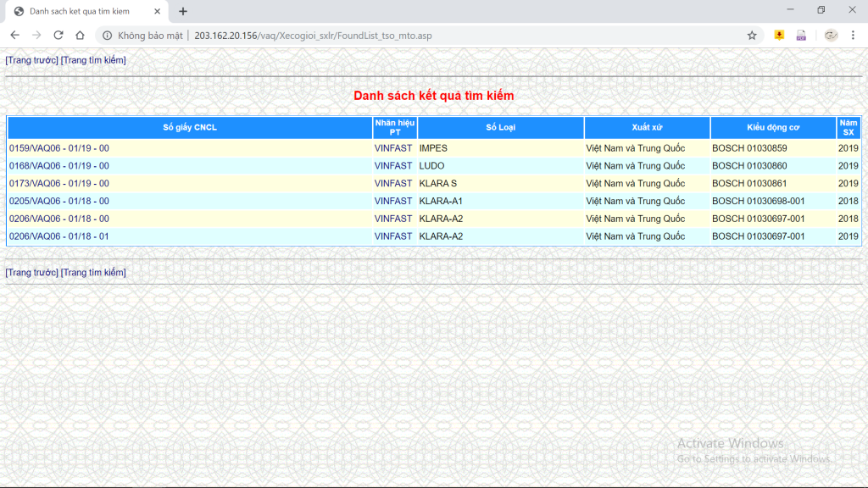
Task: Open the PDF extension icon
Action: pyautogui.click(x=801, y=36)
